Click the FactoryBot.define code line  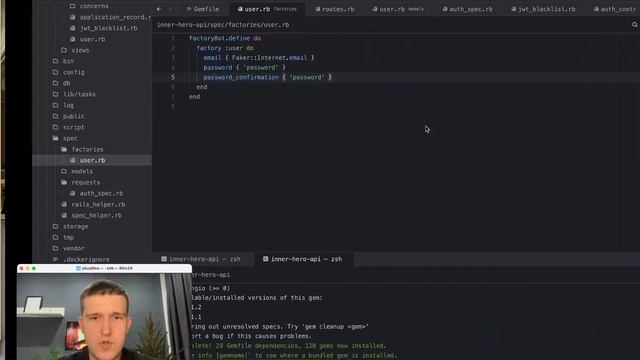coord(225,38)
